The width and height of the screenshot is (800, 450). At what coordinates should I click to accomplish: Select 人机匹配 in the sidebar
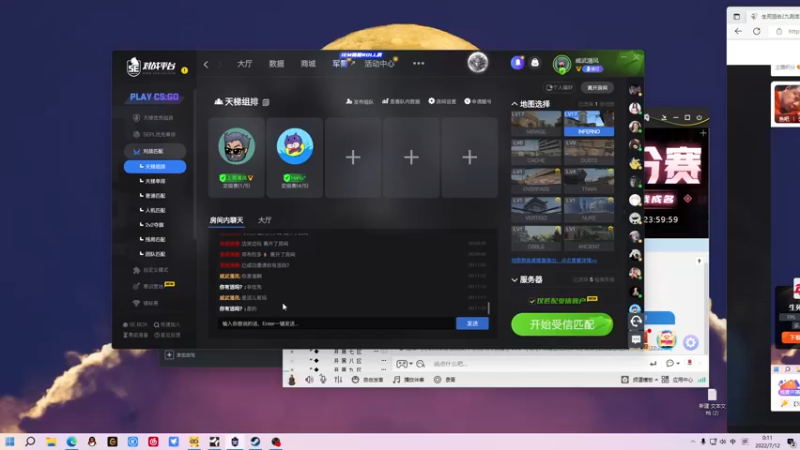point(153,210)
